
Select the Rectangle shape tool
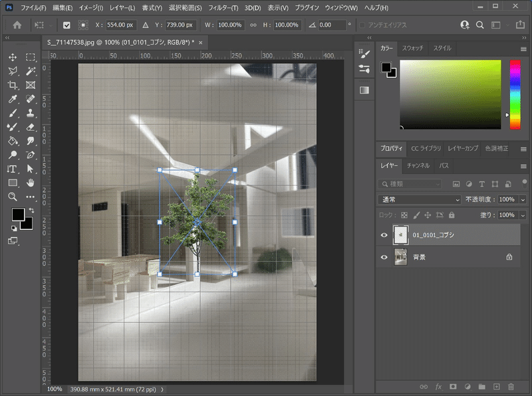coord(13,183)
